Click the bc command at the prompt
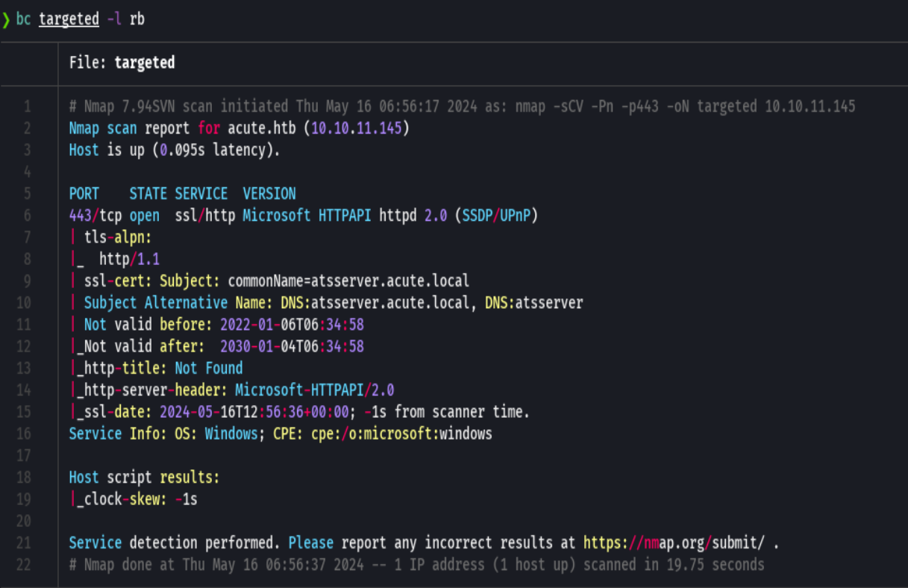The height and width of the screenshot is (588, 908). pyautogui.click(x=22, y=19)
